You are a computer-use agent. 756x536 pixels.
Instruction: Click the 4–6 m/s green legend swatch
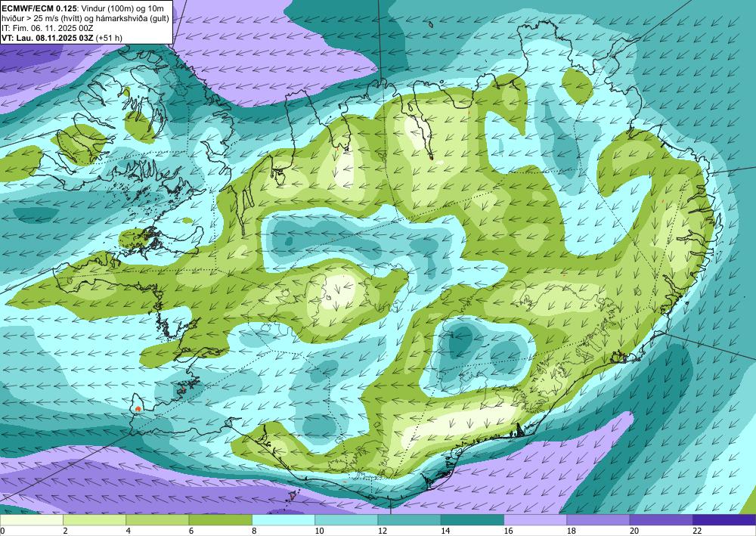(157, 520)
